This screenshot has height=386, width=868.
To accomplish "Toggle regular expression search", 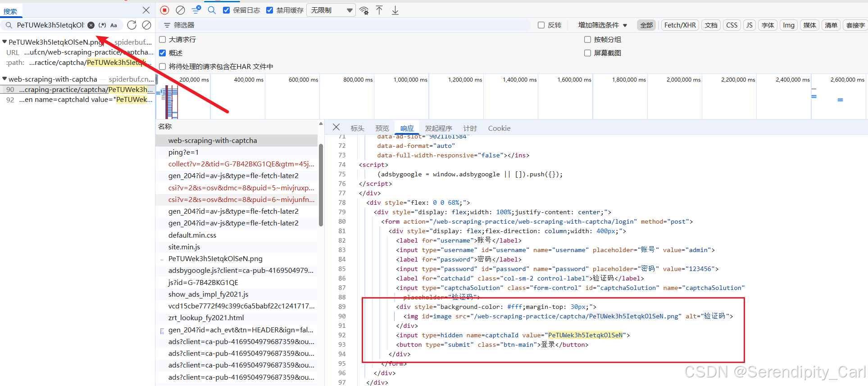I will [x=102, y=25].
